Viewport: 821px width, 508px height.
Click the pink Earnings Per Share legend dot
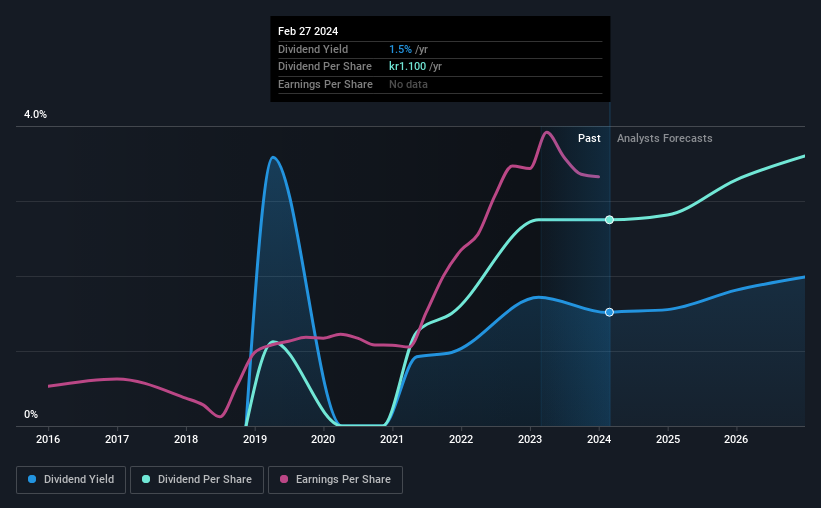click(x=284, y=479)
